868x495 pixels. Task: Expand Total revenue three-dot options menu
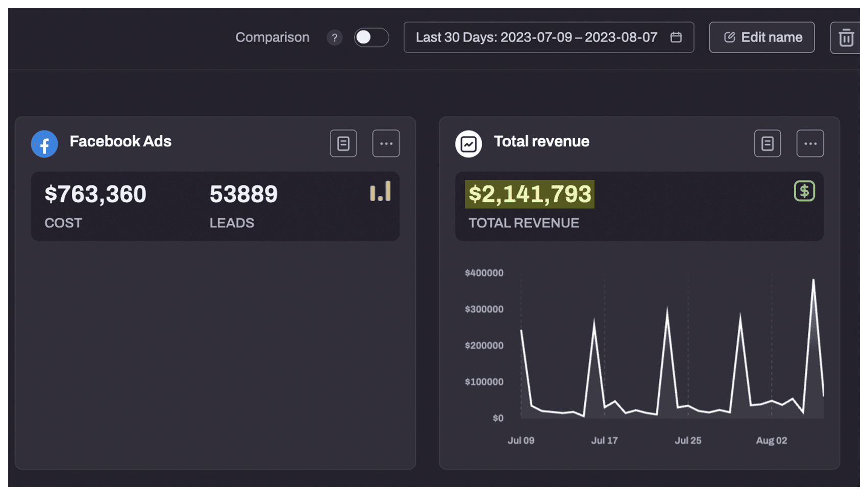[x=810, y=144]
